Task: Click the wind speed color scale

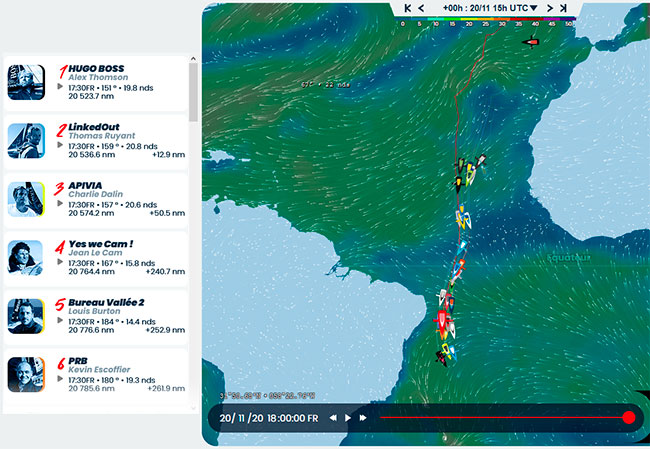Action: (485, 21)
